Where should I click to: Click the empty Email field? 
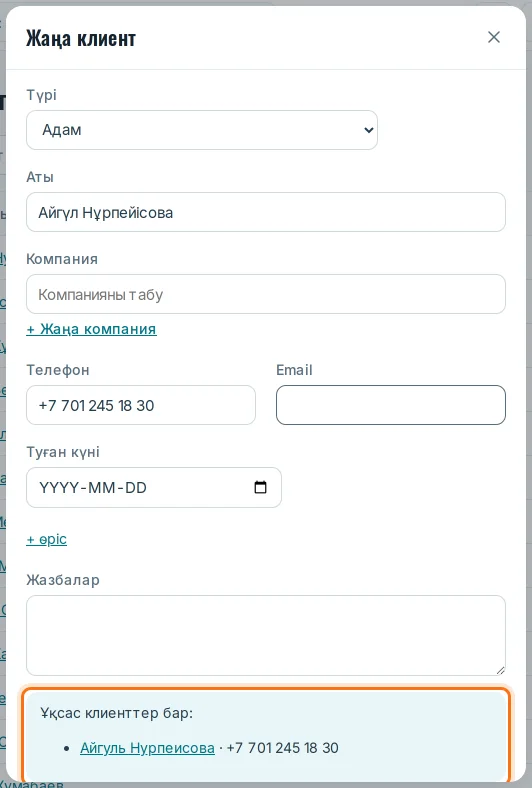click(x=391, y=405)
